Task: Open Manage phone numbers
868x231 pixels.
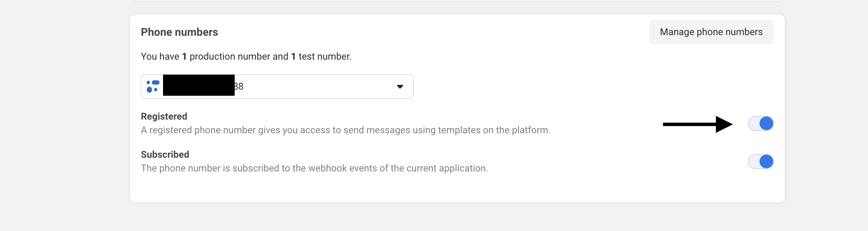Action: [x=711, y=32]
